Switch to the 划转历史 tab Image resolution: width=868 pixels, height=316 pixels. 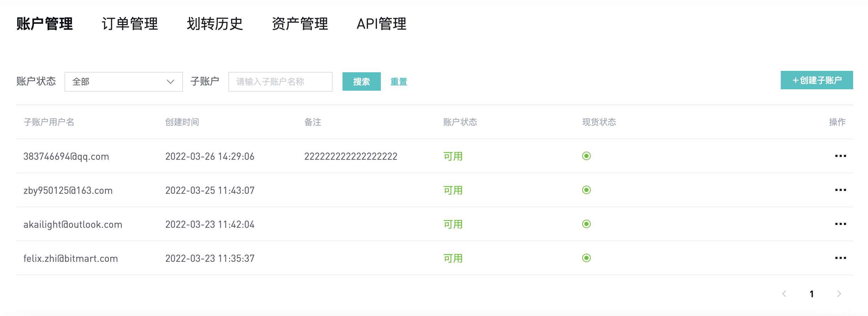click(x=215, y=24)
